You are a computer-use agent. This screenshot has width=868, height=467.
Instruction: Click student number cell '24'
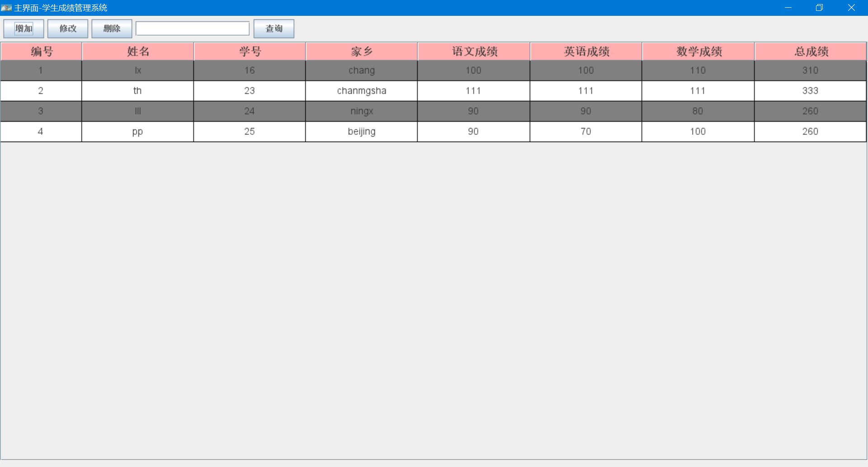click(250, 111)
